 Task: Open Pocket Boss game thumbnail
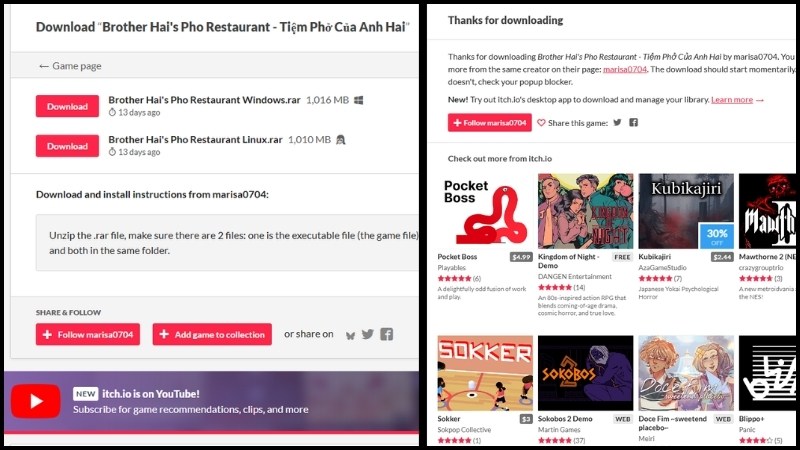(x=485, y=211)
